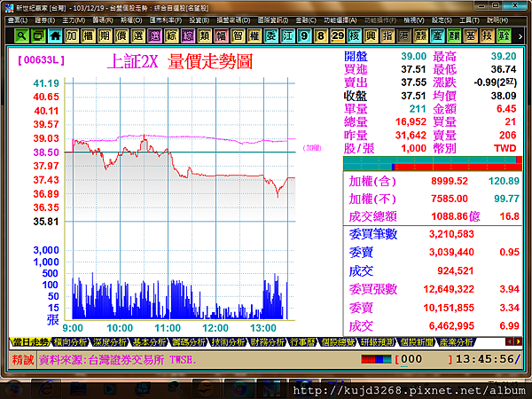Click the 成交總額 value 1088.86億
The width and height of the screenshot is (532, 399).
[x=456, y=216]
